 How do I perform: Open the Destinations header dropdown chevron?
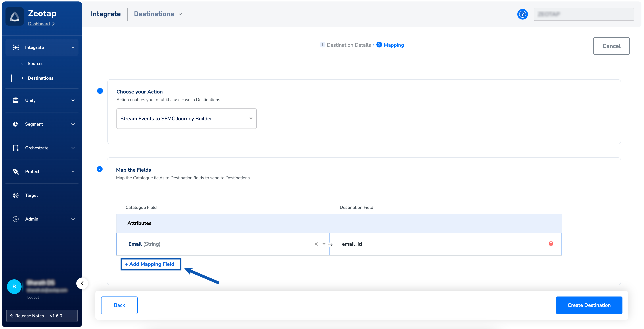pyautogui.click(x=181, y=14)
